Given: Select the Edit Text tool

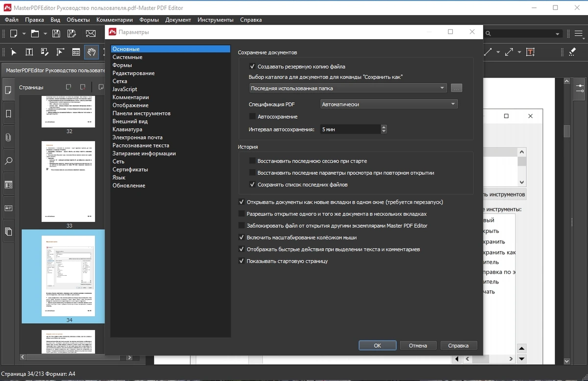Looking at the screenshot, I should 29,51.
